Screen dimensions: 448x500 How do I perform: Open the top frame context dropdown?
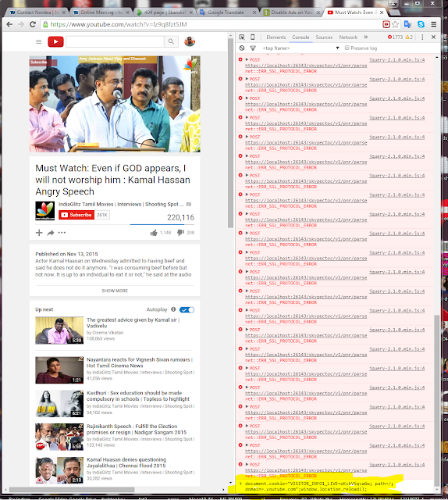click(300, 48)
